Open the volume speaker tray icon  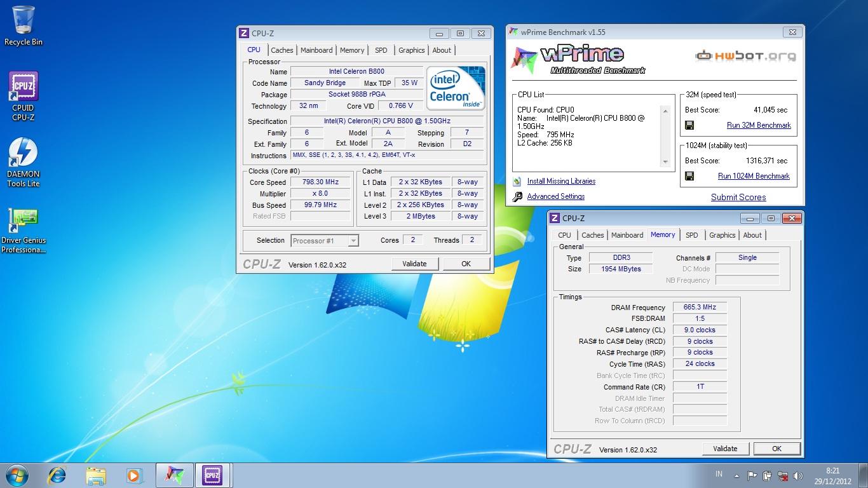[798, 475]
